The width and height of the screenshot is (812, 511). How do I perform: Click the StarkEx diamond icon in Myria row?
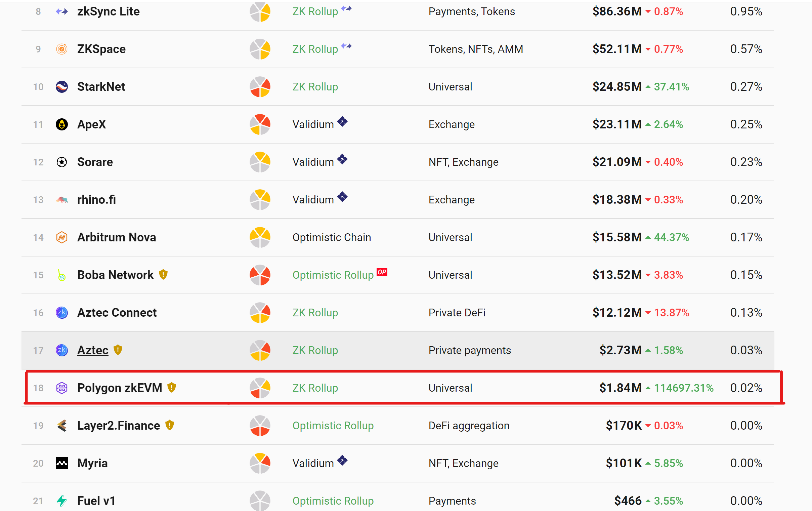(342, 460)
